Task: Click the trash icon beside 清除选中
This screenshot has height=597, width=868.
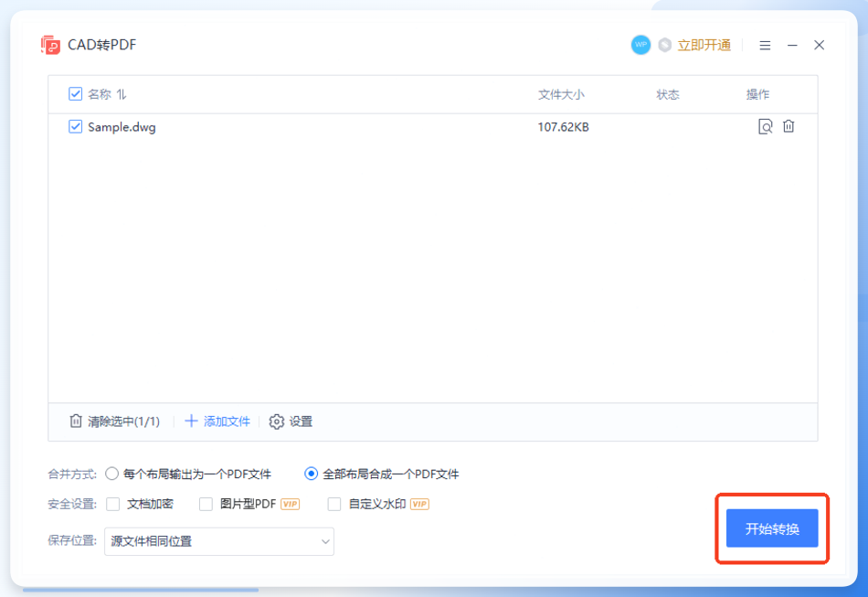Action: pyautogui.click(x=76, y=421)
